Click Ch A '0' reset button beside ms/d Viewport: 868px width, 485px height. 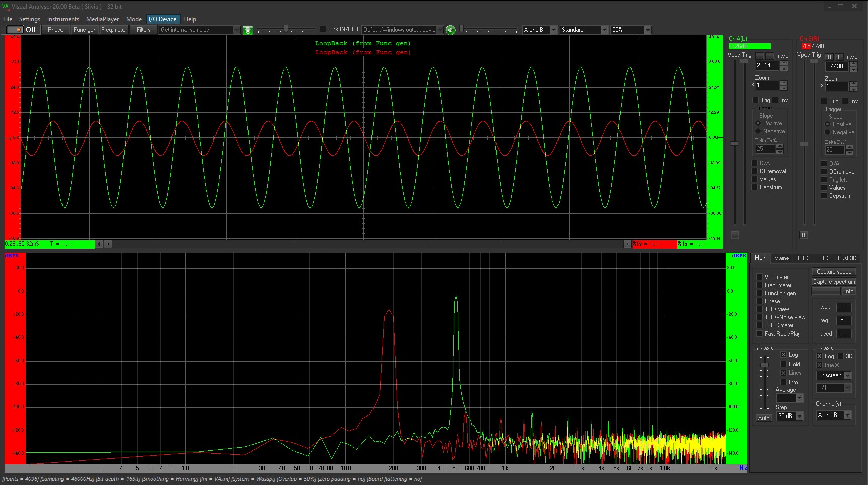click(x=760, y=56)
